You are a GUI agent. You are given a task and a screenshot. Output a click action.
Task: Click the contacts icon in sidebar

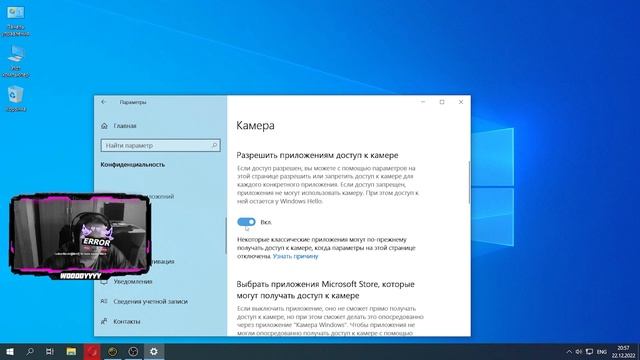pyautogui.click(x=104, y=321)
